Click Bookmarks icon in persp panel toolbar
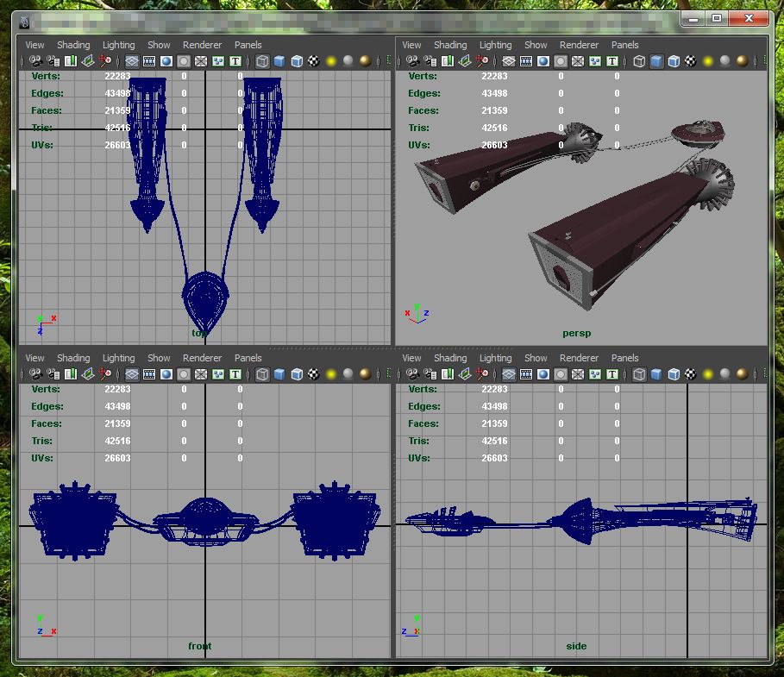The image size is (784, 677). 448,61
